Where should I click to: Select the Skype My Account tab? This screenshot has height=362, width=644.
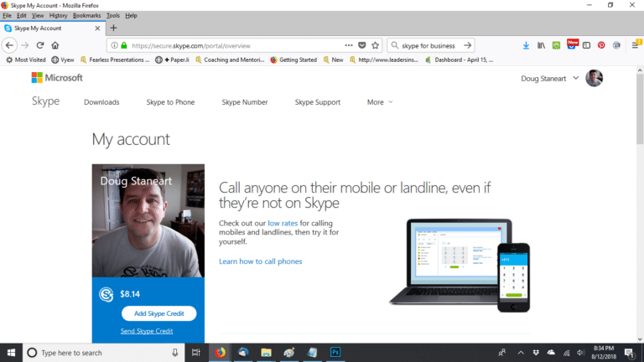coord(53,28)
